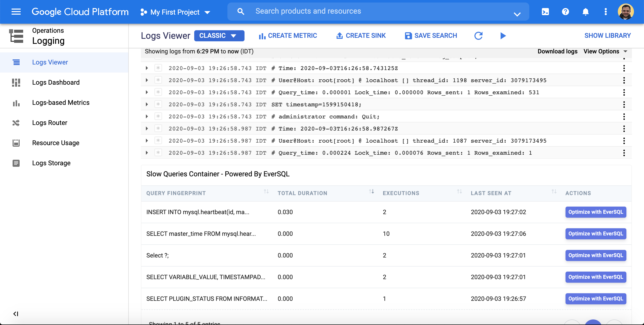This screenshot has height=325, width=644.
Task: Pin the 'Time: 16:26:58.743125Z' log entry star
Action: pyautogui.click(x=158, y=68)
